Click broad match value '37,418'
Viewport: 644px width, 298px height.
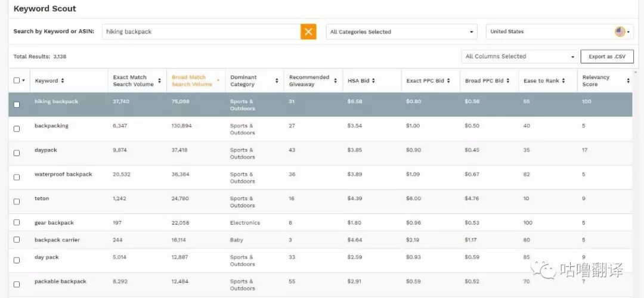pyautogui.click(x=179, y=150)
